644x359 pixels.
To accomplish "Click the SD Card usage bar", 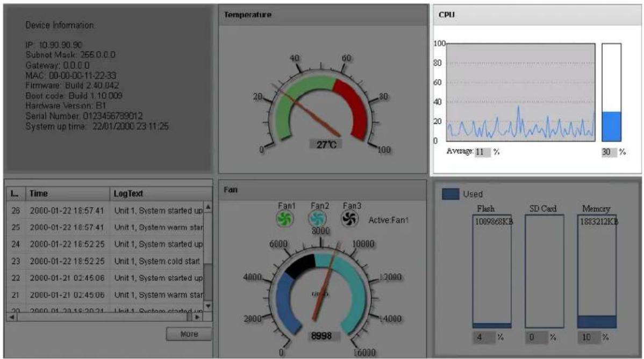I will 544,271.
